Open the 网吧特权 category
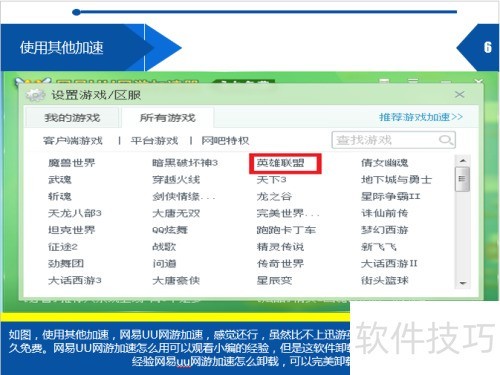Viewport: 500px width, 375px height. pyautogui.click(x=225, y=141)
